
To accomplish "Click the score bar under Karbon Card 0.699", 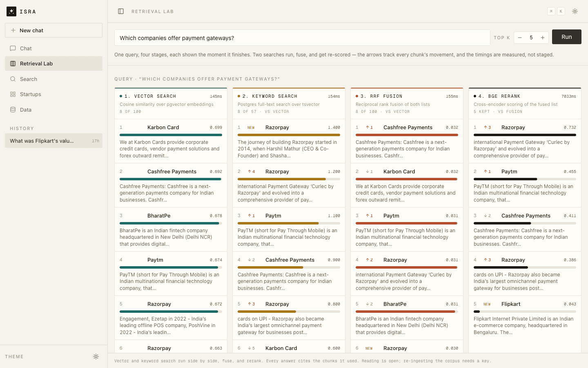I will 171,135.
